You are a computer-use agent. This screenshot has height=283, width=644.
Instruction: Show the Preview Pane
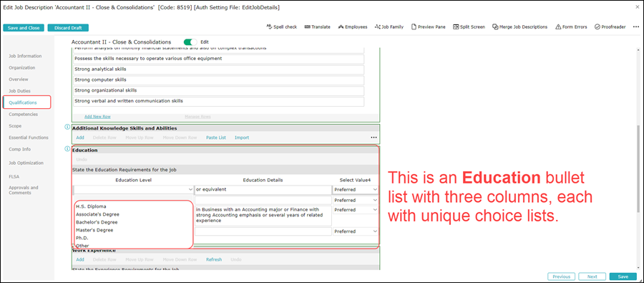click(429, 27)
